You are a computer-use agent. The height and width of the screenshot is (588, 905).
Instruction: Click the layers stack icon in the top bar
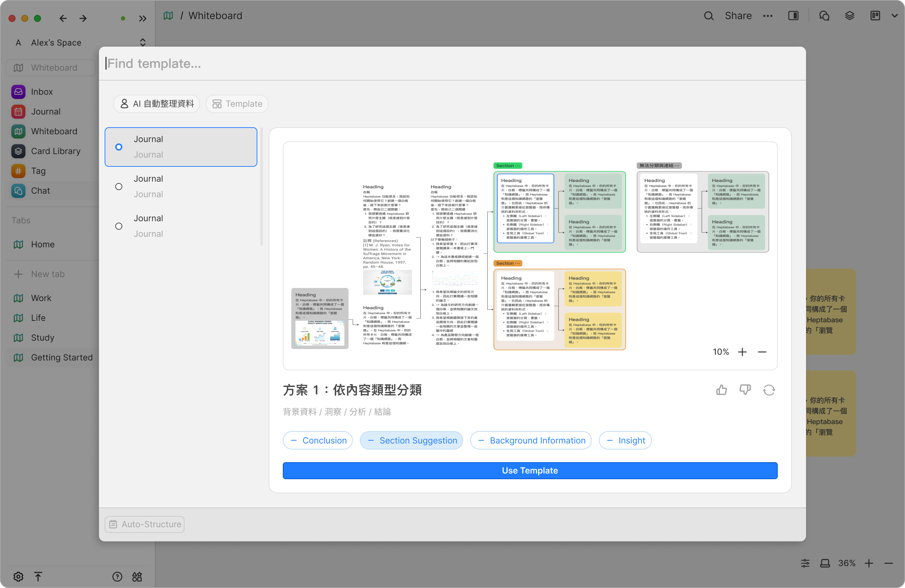coord(849,16)
